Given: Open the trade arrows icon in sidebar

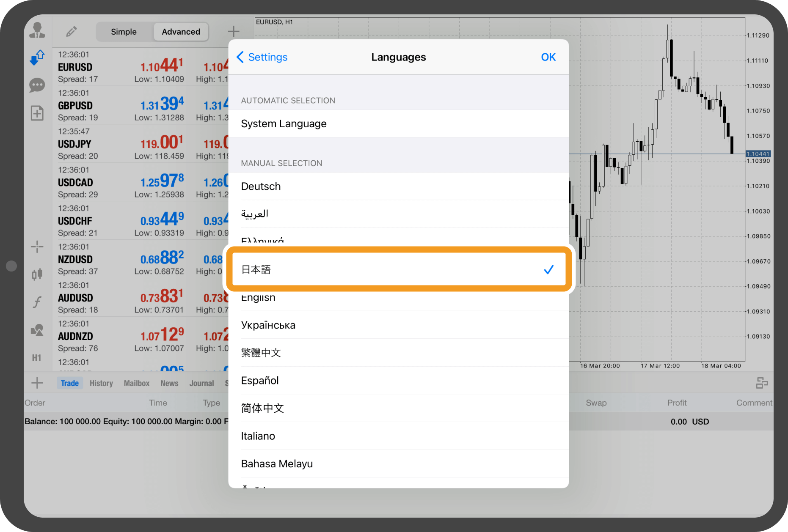Looking at the screenshot, I should pyautogui.click(x=37, y=58).
